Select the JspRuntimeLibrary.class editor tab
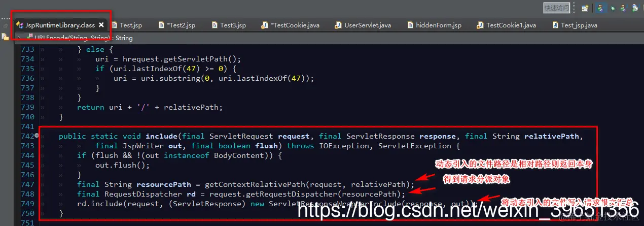The height and width of the screenshot is (226, 644). [x=60, y=25]
